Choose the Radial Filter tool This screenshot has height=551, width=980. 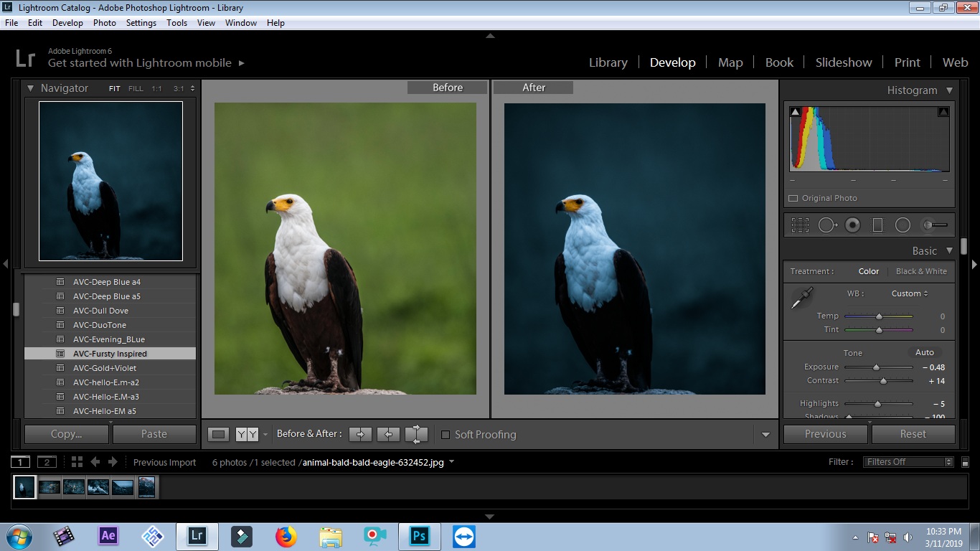point(903,225)
